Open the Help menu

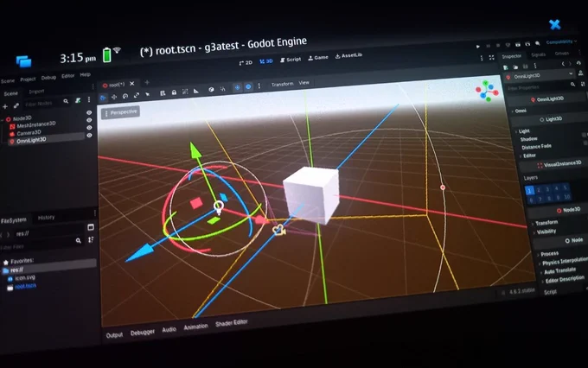85,74
